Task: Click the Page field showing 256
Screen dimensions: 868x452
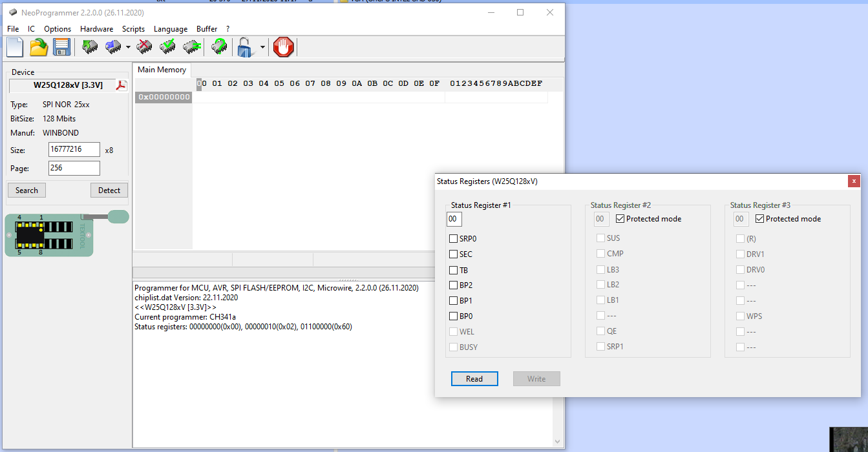Action: pos(74,169)
